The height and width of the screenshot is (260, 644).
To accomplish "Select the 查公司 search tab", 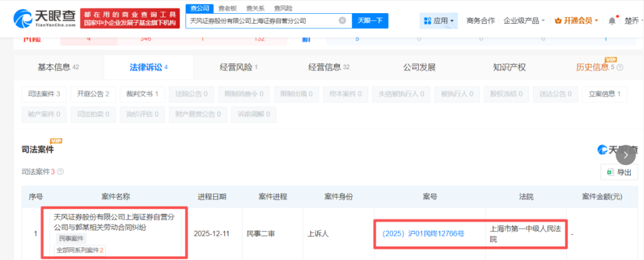I will [200, 8].
